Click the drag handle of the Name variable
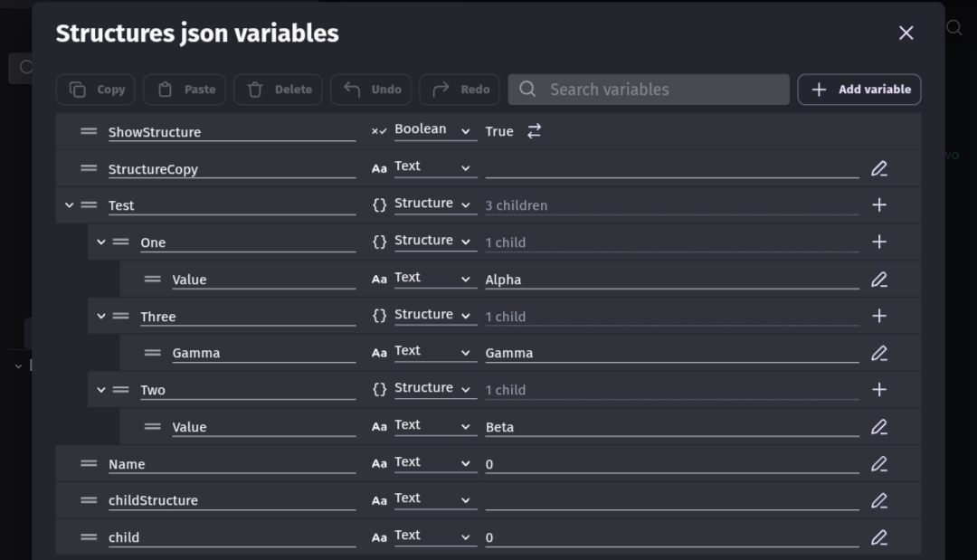 point(89,463)
